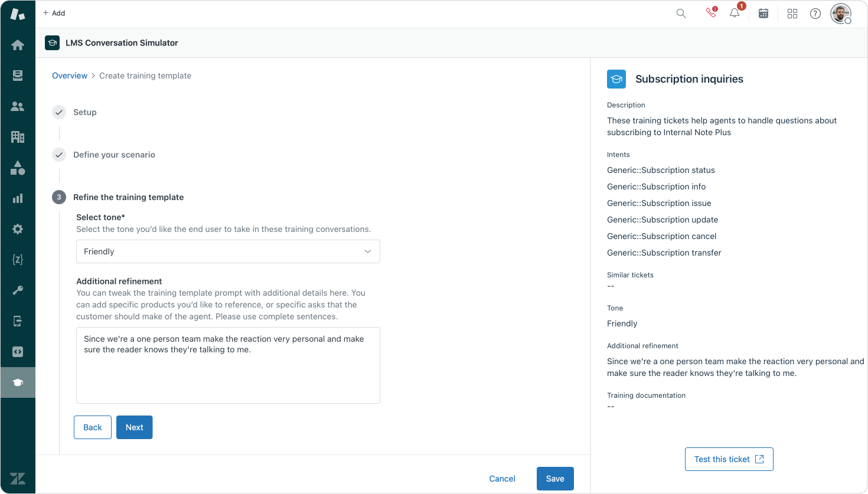Screen dimensions: 868x494
Task: Click the Generic::Subscription issue intent
Action: [x=659, y=203]
